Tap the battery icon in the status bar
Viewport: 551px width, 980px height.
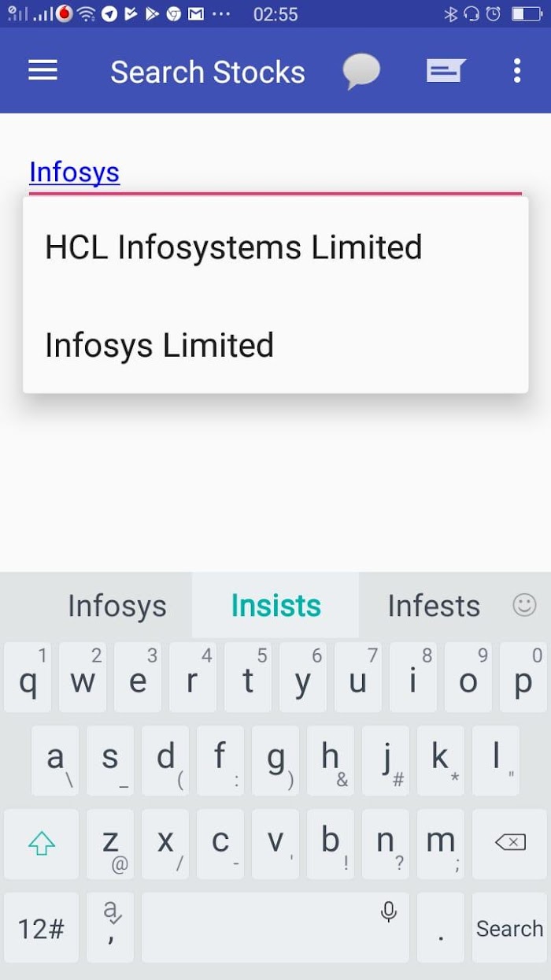point(527,13)
